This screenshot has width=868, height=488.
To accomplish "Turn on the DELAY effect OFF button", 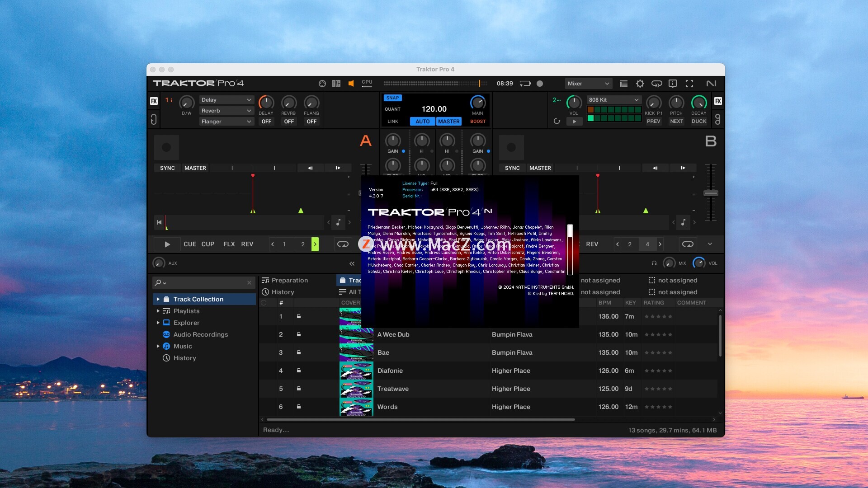I will pyautogui.click(x=266, y=122).
